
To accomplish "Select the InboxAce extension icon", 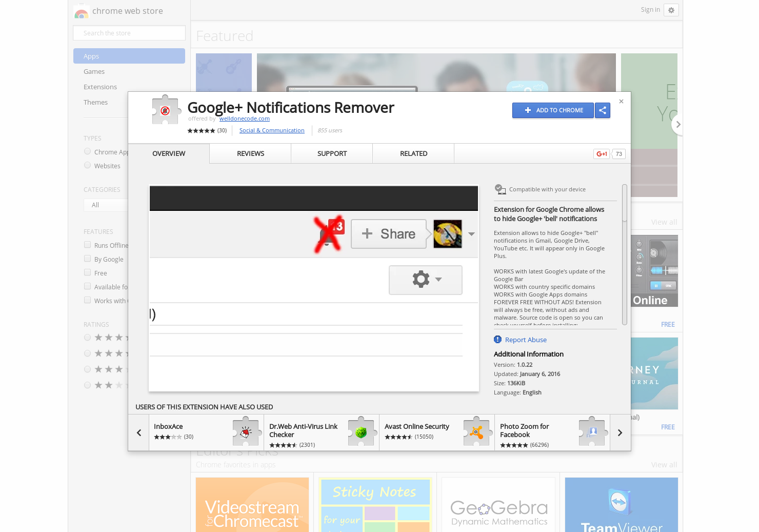I will click(246, 432).
